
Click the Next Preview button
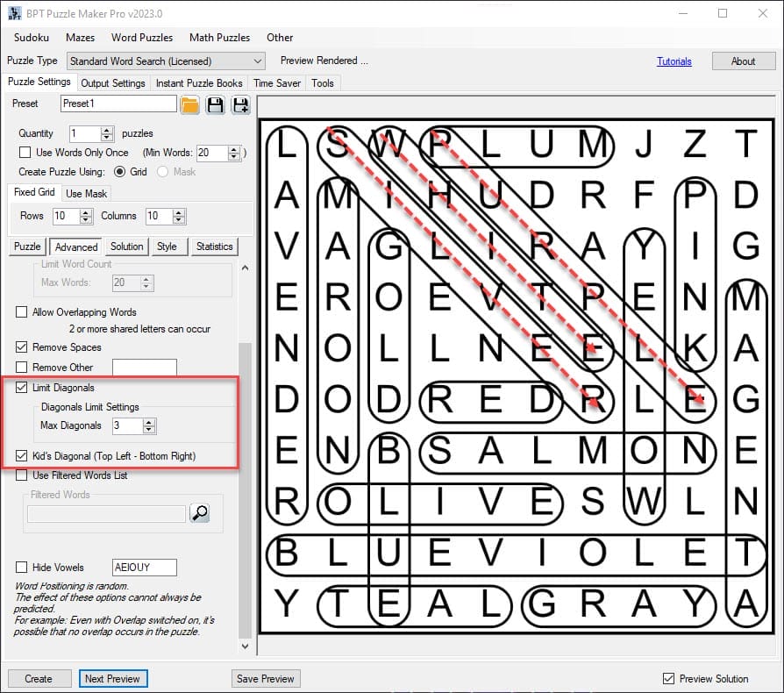pos(112,678)
